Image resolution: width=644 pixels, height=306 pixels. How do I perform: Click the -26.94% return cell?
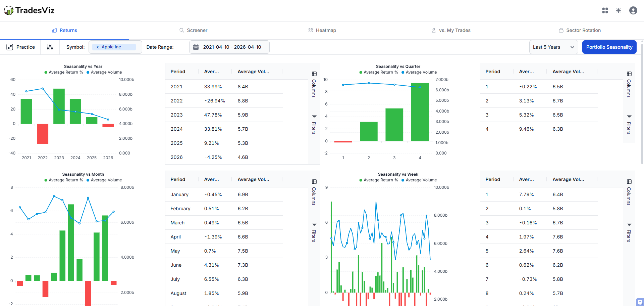pyautogui.click(x=215, y=101)
